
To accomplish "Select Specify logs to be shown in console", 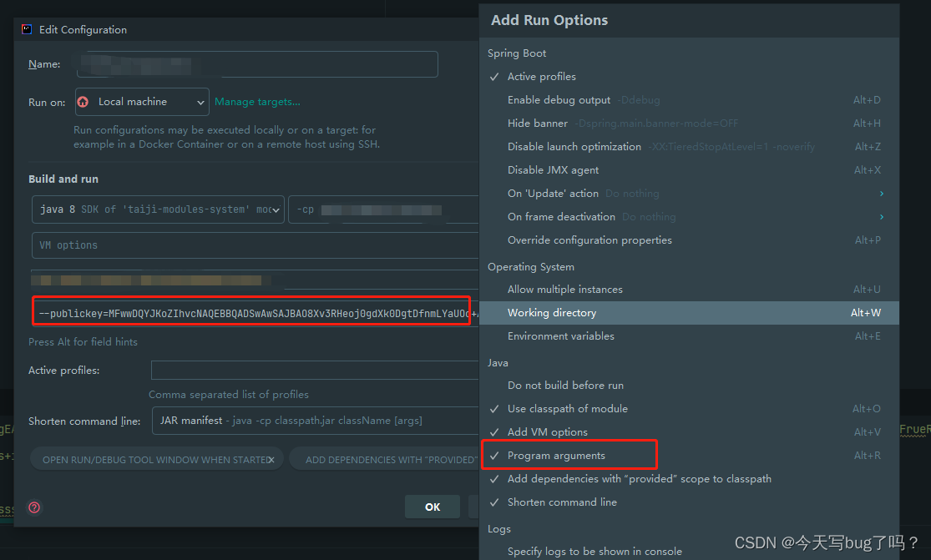I will click(689, 551).
